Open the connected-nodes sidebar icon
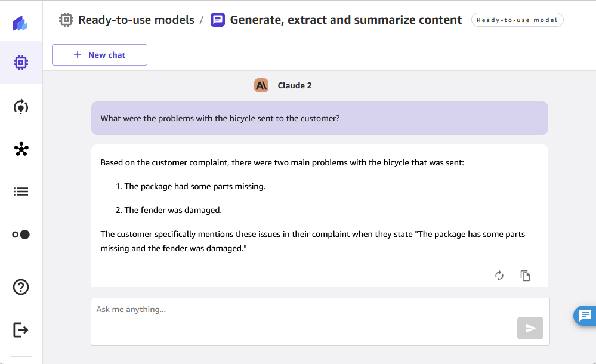This screenshot has width=596, height=364. 21,149
